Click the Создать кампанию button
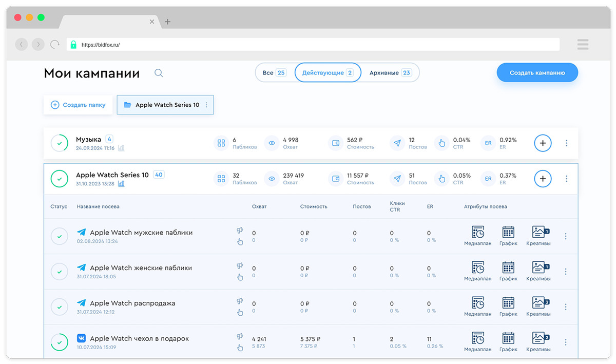The image size is (616, 364). 537,73
